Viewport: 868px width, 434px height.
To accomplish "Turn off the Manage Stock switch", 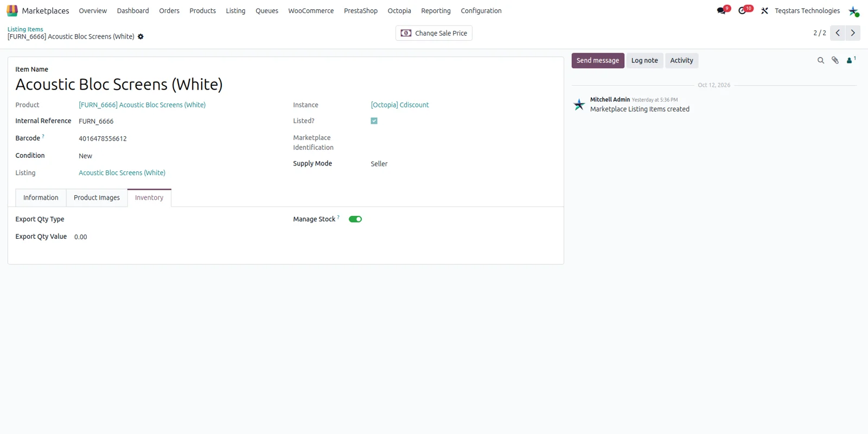I will [x=355, y=219].
